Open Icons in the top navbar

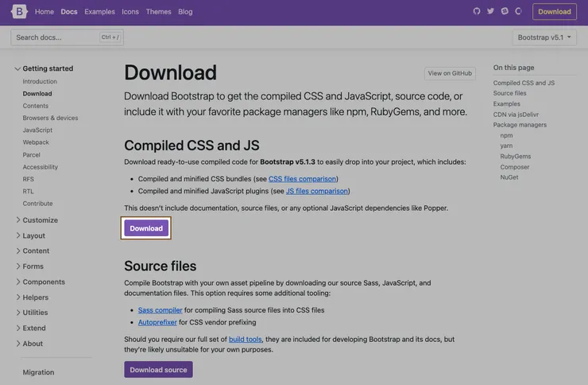[130, 12]
